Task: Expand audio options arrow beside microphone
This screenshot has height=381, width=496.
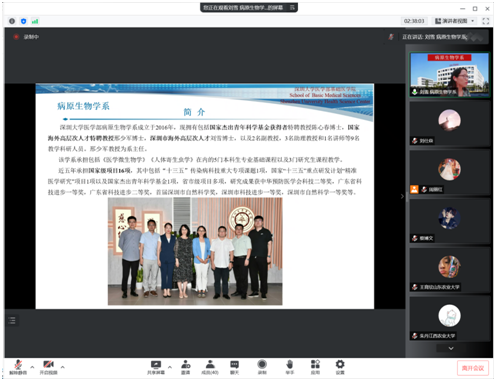Action: [x=32, y=367]
